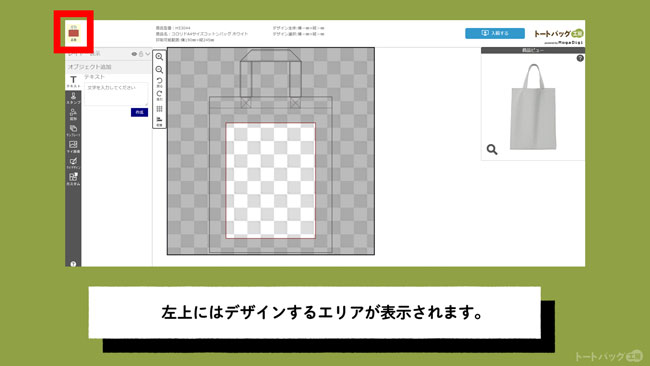Image resolution: width=650 pixels, height=366 pixels.
Task: Click the layer display panel header
Action: click(x=109, y=54)
